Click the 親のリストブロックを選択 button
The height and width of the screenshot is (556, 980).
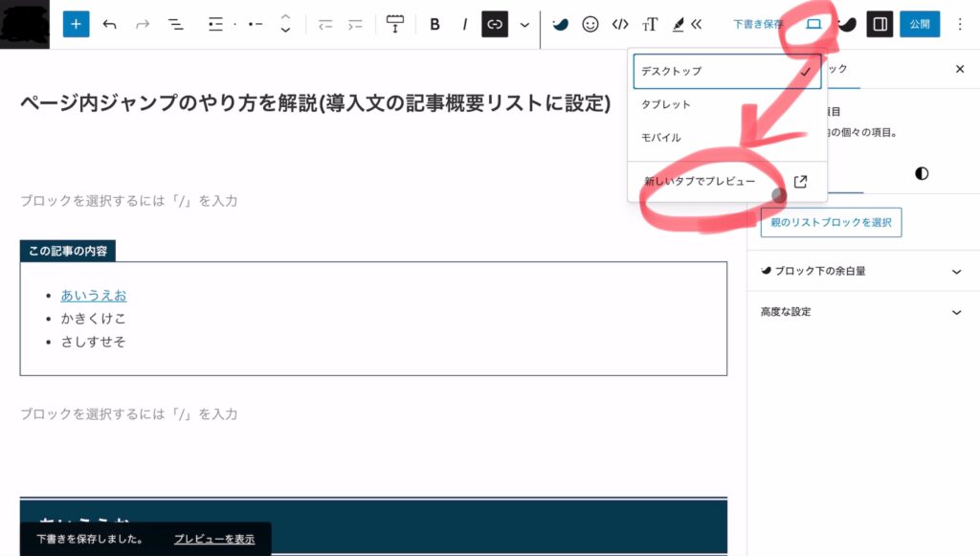(x=831, y=222)
